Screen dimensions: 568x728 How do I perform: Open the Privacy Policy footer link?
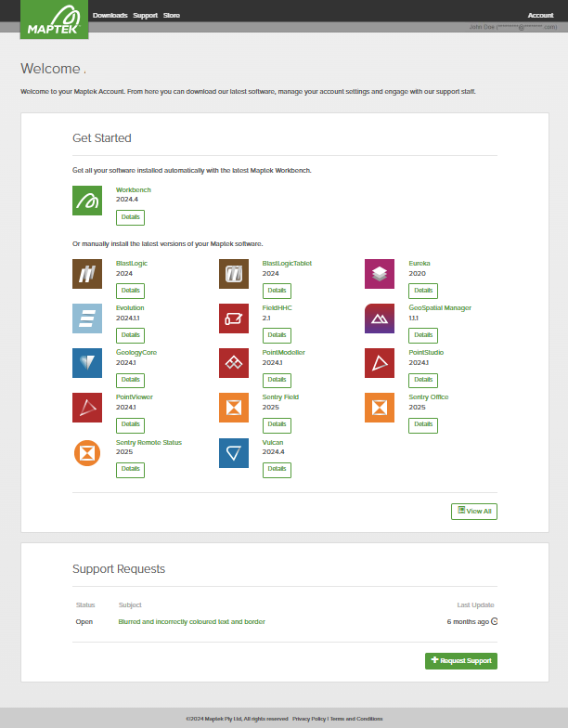coord(309,719)
